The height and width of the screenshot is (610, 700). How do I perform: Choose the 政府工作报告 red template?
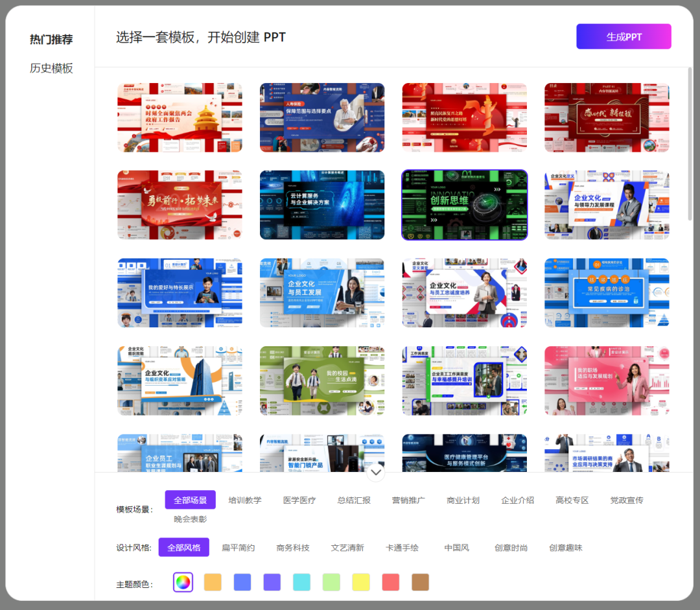180,117
